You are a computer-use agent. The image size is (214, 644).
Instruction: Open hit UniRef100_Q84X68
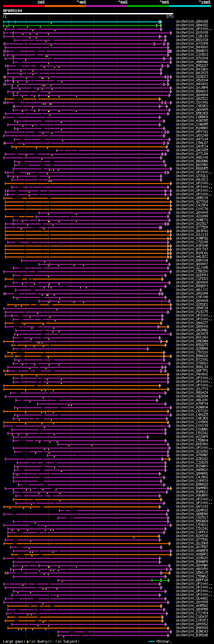[x=192, y=22]
